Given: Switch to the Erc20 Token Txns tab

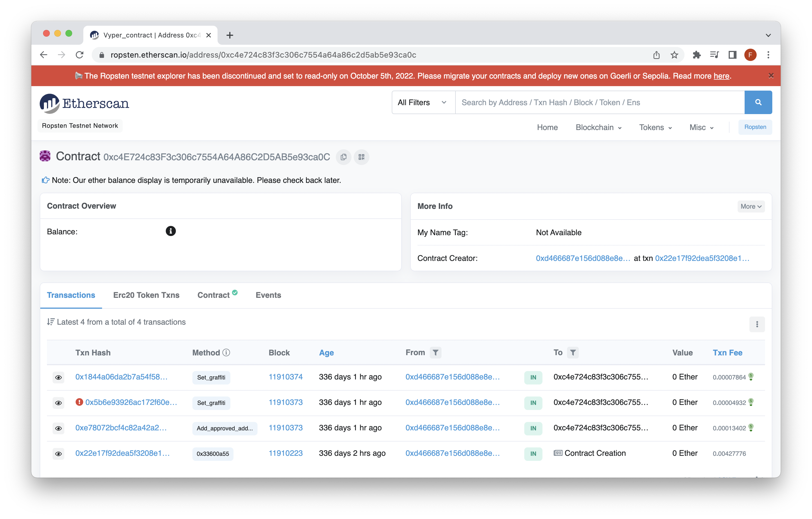Looking at the screenshot, I should click(146, 295).
